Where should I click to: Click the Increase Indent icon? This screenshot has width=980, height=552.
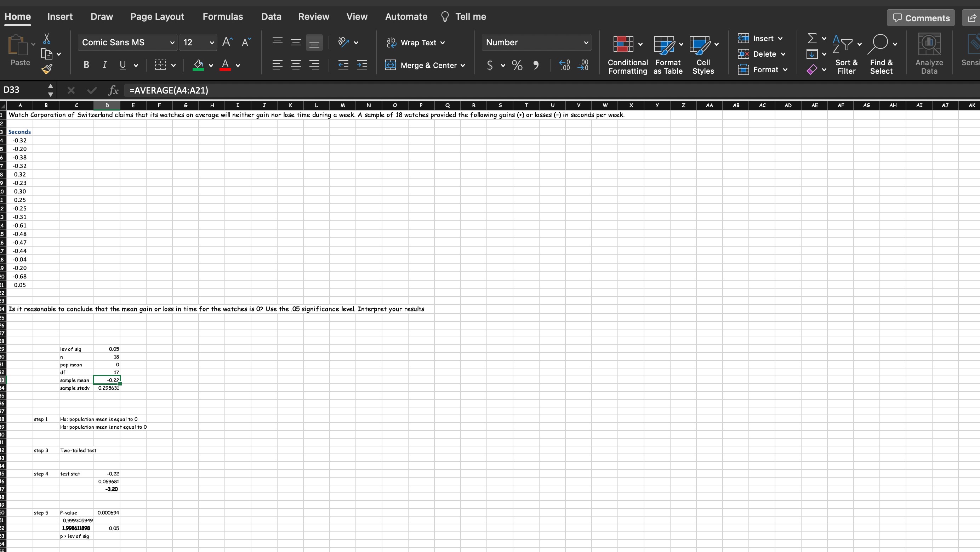pos(361,65)
